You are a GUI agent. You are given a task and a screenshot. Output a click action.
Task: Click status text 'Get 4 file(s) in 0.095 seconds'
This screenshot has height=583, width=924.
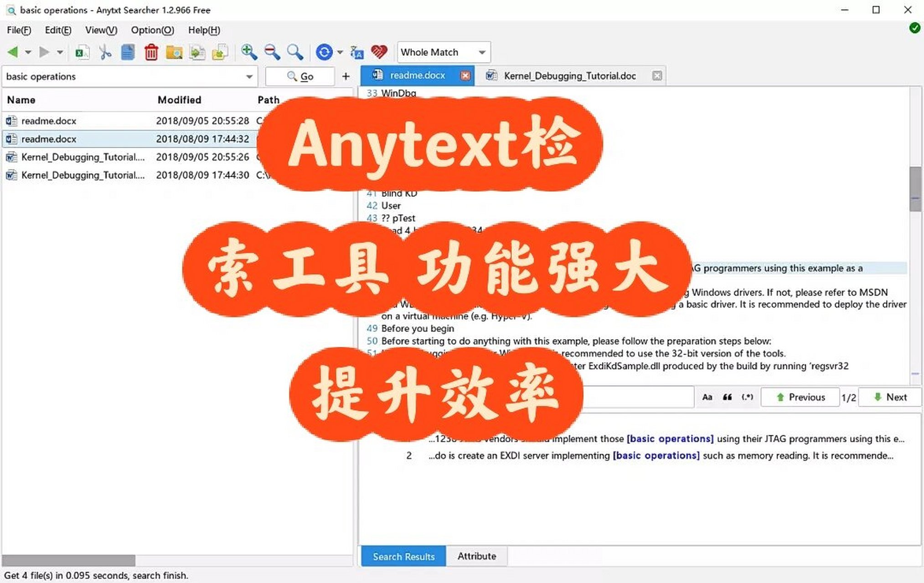point(96,575)
